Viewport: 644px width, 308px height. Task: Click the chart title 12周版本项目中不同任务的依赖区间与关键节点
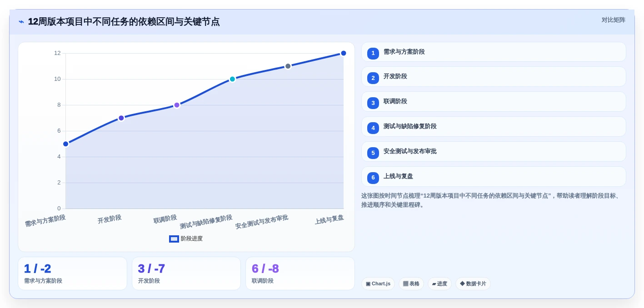pyautogui.click(x=124, y=21)
